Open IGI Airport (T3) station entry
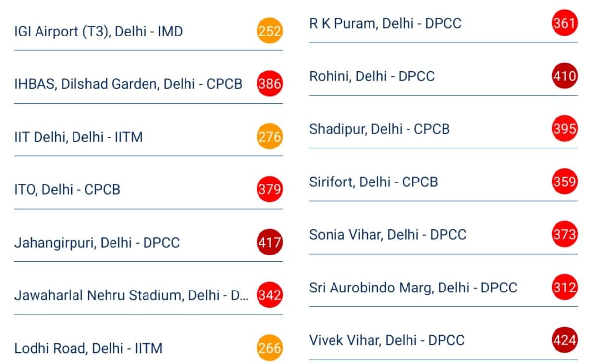The width and height of the screenshot is (592, 364). point(99,32)
